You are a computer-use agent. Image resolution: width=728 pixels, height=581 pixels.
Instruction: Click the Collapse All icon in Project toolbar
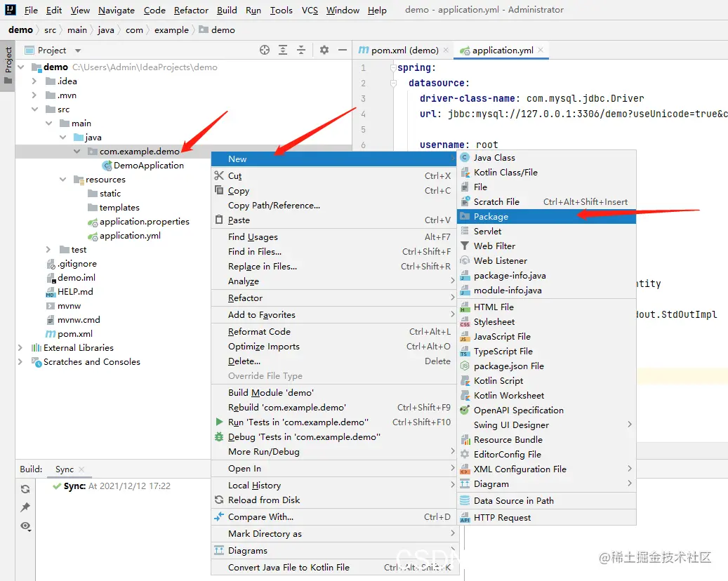click(301, 50)
